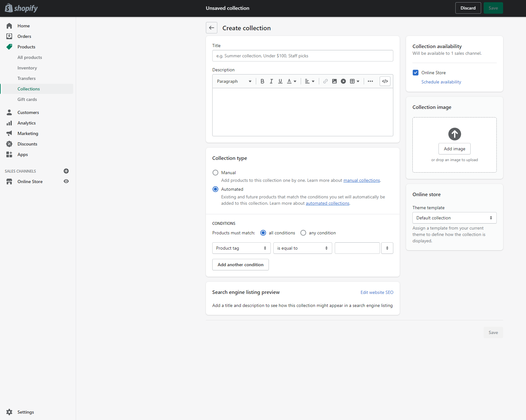
Task: Toggle italic text in description editor
Action: tap(271, 81)
